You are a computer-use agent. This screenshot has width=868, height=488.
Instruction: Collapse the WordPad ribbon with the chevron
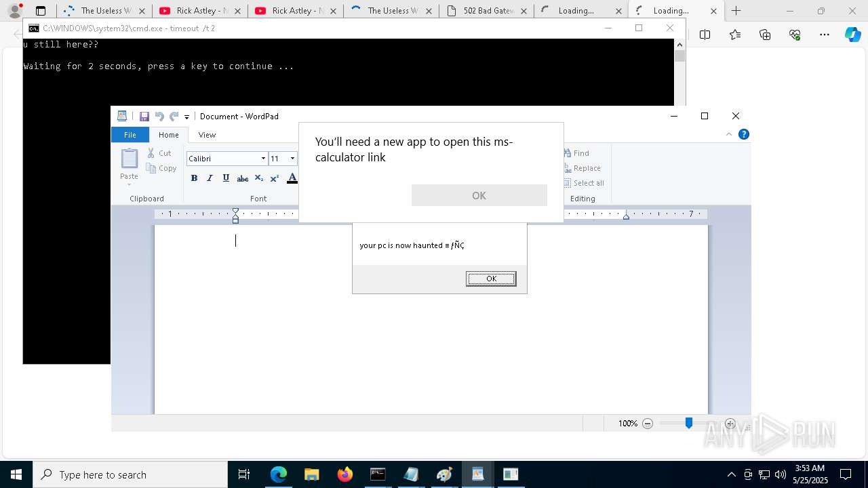point(730,134)
